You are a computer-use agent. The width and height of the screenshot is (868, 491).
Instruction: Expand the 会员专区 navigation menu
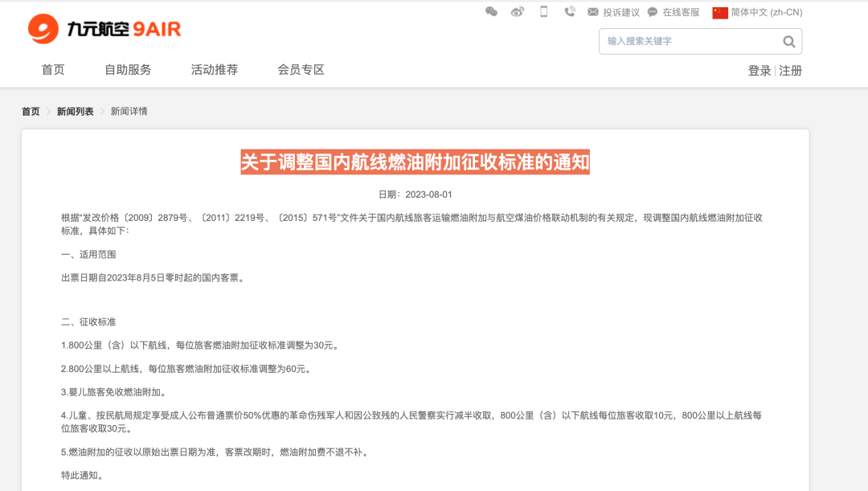pos(299,69)
